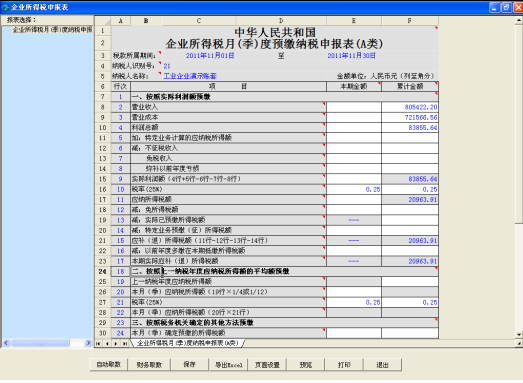The height and width of the screenshot is (383, 523).
Task: Select column F header
Action: point(410,21)
